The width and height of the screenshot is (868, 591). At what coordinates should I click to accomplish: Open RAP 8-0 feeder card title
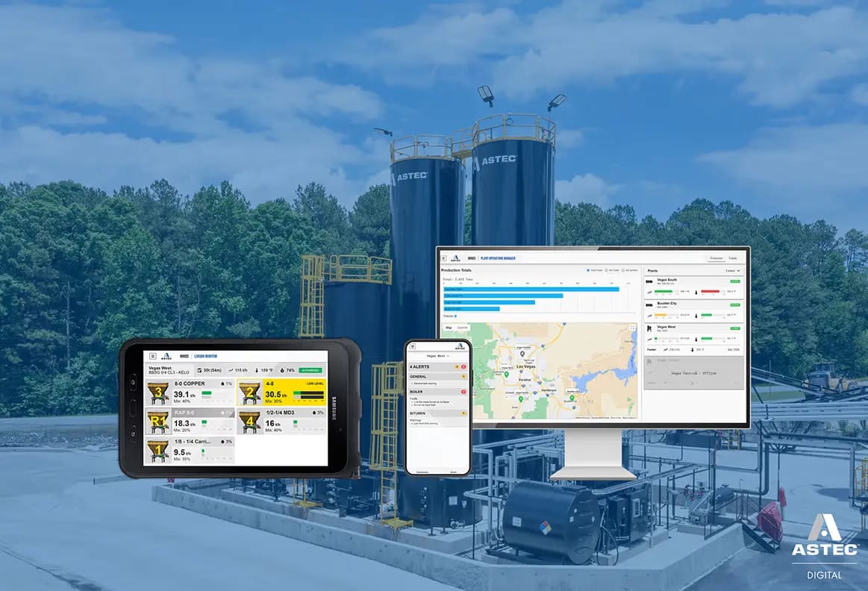click(x=184, y=412)
